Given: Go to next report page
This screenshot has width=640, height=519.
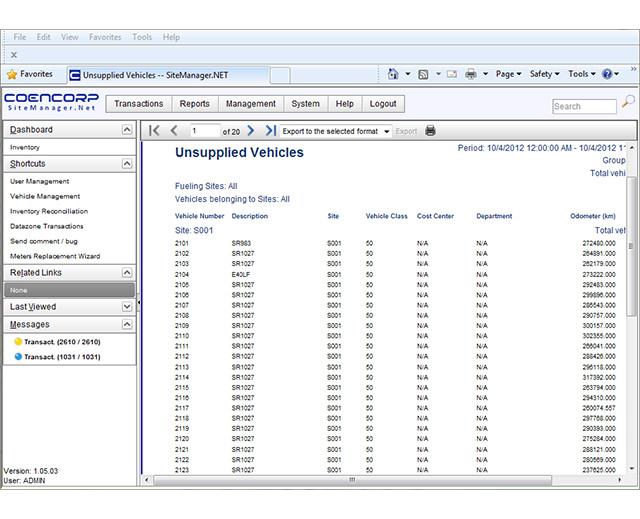Looking at the screenshot, I should click(250, 130).
